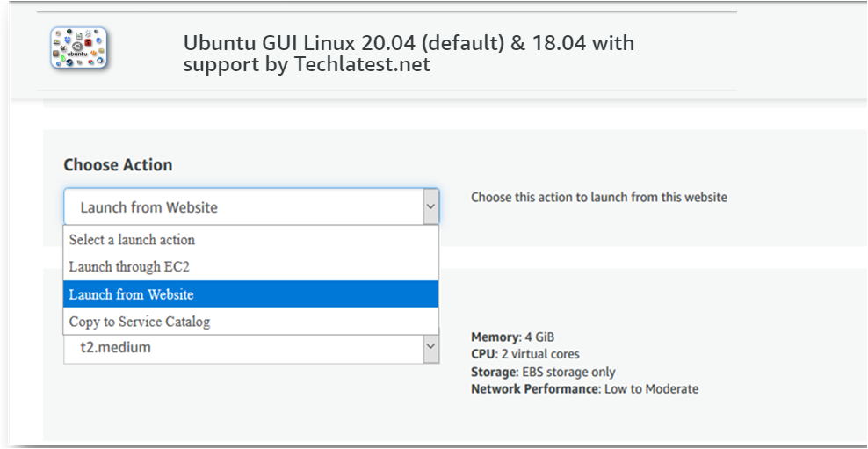The image size is (868, 449).
Task: Click the bold 'Memory' label
Action: tap(495, 337)
